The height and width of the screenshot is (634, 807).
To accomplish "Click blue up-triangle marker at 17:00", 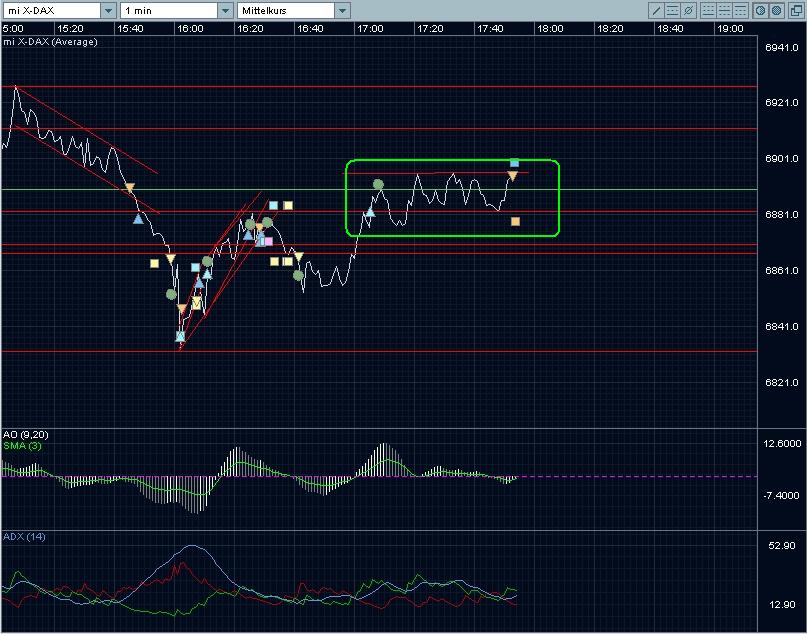I will coord(370,212).
